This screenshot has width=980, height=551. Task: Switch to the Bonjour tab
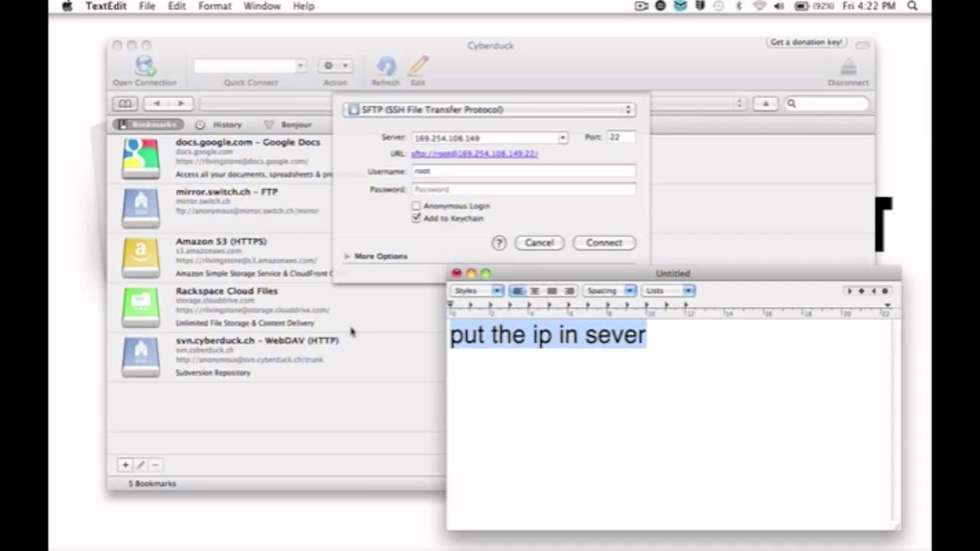coord(289,125)
